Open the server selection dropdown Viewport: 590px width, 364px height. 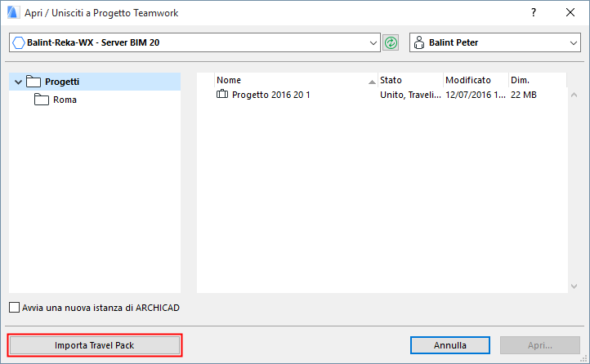(374, 42)
